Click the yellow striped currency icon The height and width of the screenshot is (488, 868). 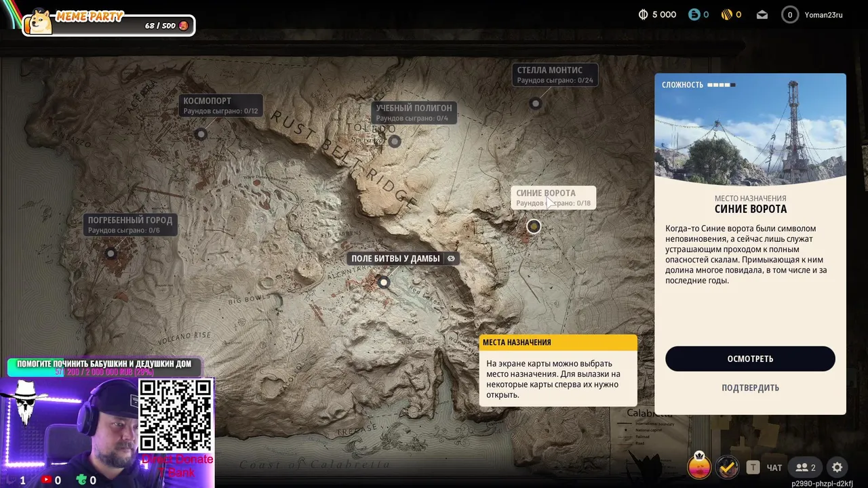point(726,14)
